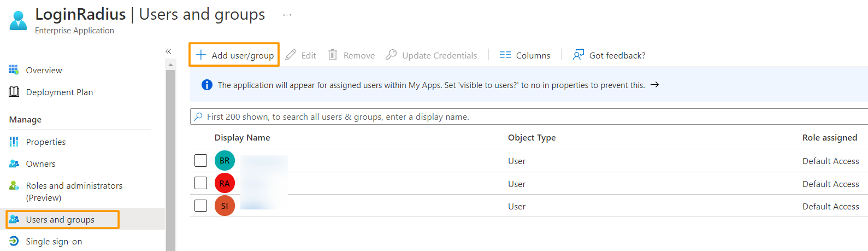Open Owners under Manage
The width and height of the screenshot is (868, 251).
(41, 164)
